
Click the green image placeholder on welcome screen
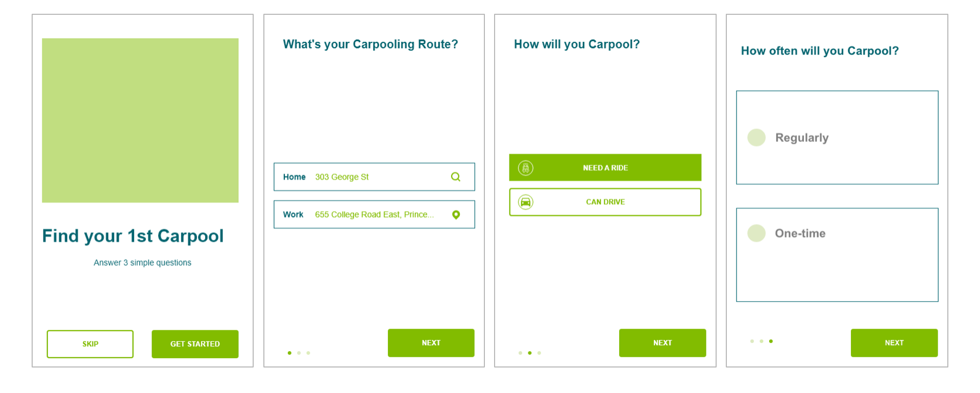[x=140, y=120]
